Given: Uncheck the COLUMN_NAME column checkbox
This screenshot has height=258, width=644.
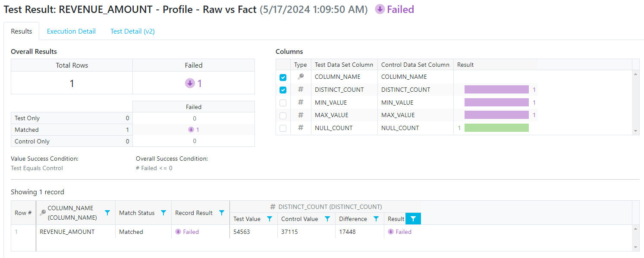Looking at the screenshot, I should click(x=283, y=78).
